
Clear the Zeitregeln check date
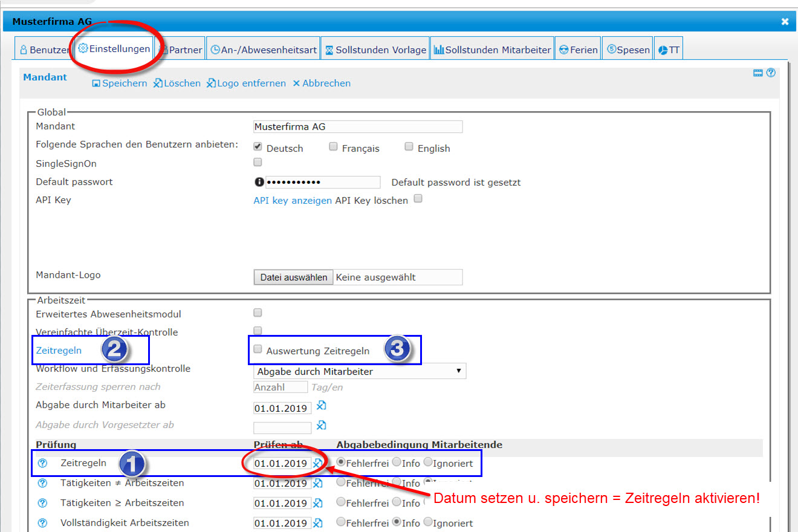(318, 463)
